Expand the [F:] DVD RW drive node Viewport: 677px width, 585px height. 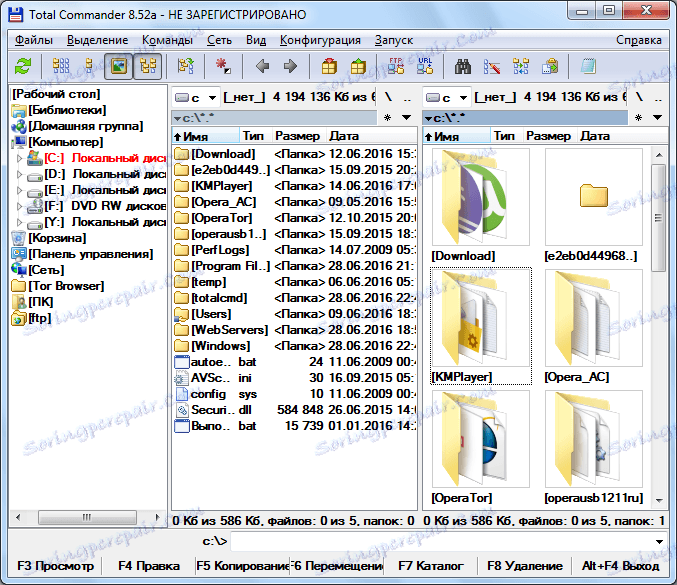click(19, 206)
